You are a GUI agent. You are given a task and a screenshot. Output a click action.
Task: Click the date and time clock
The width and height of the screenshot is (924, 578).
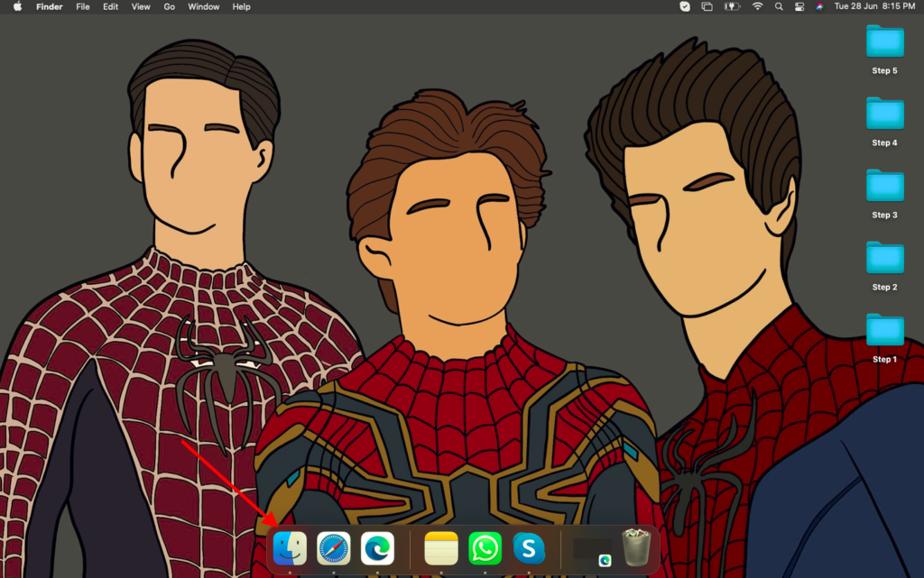(874, 6)
